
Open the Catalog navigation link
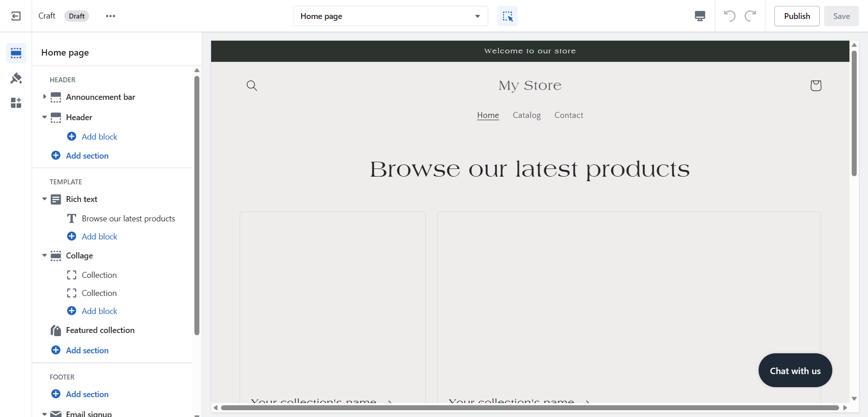click(x=527, y=115)
